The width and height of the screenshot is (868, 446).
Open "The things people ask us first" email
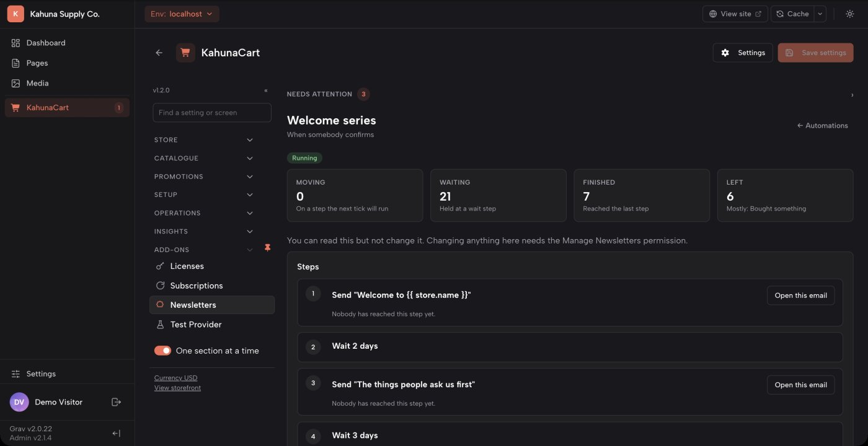[800, 385]
